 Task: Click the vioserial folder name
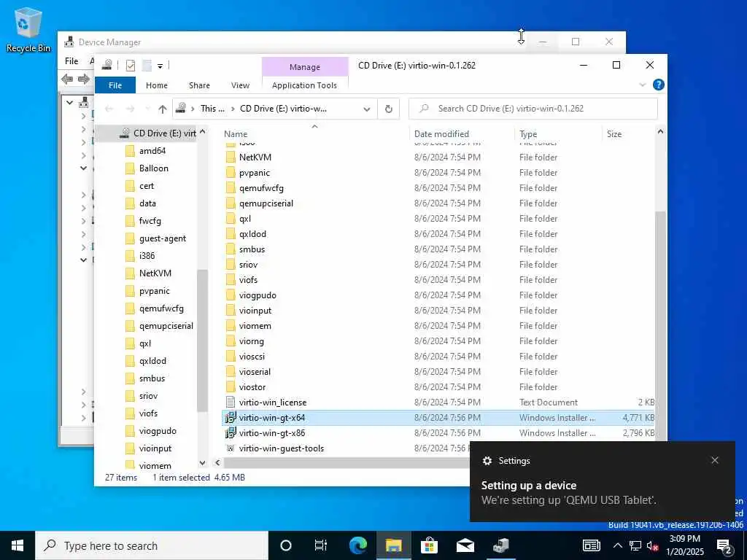pos(255,372)
